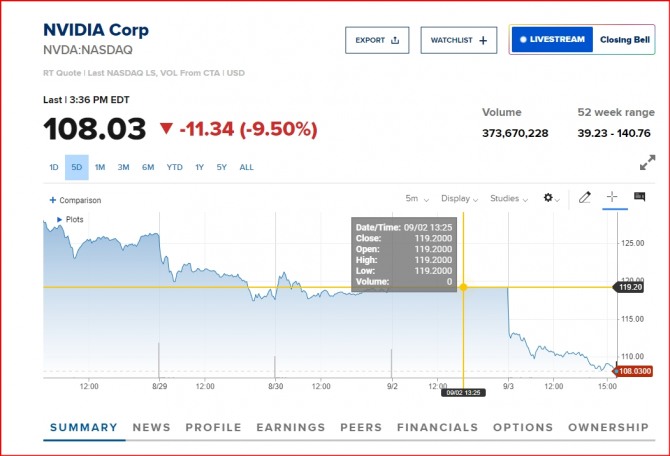Screen dimensions: 670x456
Task: Open chart settings gear
Action: click(550, 198)
